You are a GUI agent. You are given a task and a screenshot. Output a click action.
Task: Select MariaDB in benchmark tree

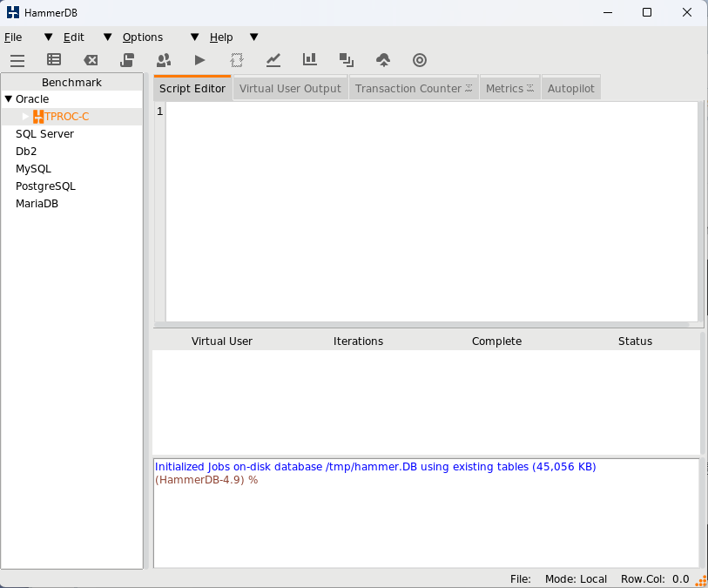37,204
